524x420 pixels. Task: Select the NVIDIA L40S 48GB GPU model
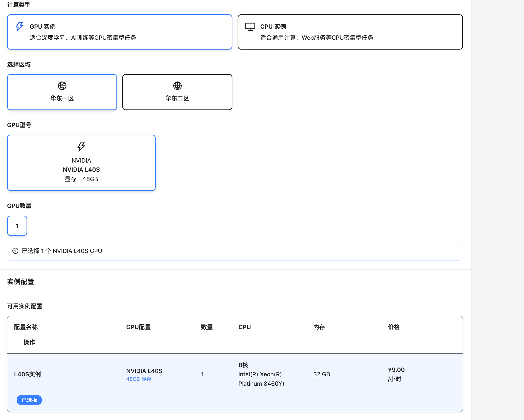tap(81, 163)
